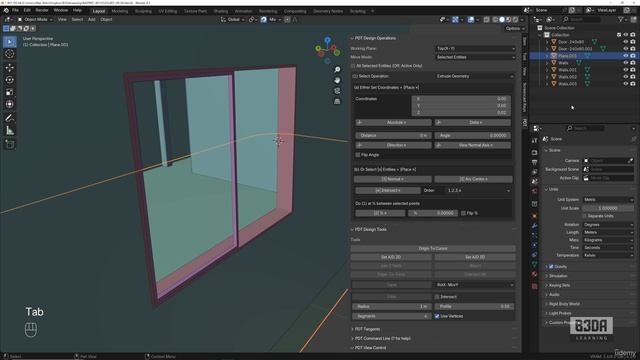The width and height of the screenshot is (640, 360).
Task: Click the Blender logo menu icon
Action: pos(6,10)
